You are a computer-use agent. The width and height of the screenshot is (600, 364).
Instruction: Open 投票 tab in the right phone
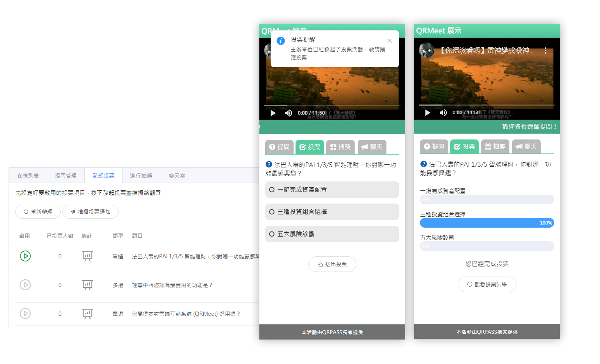click(x=465, y=146)
